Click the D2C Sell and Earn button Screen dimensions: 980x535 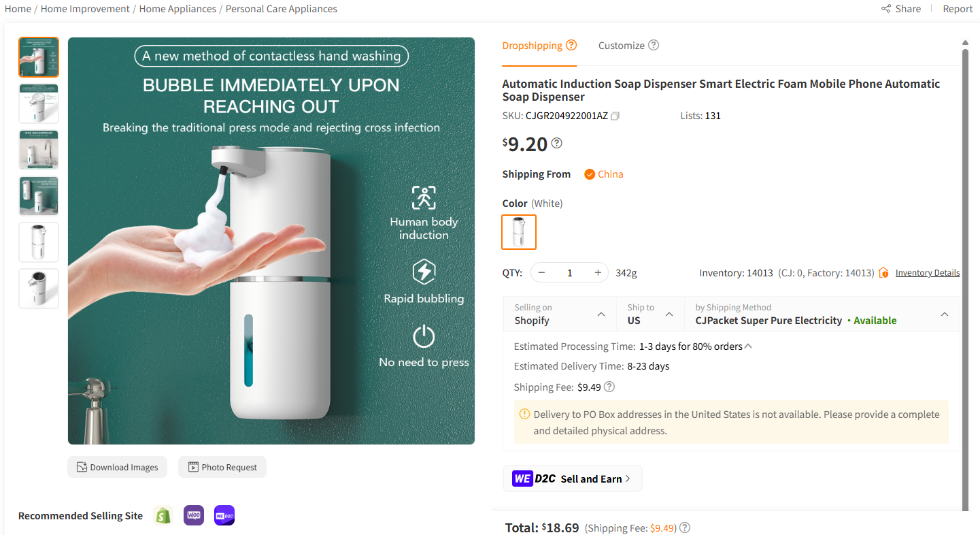(572, 478)
